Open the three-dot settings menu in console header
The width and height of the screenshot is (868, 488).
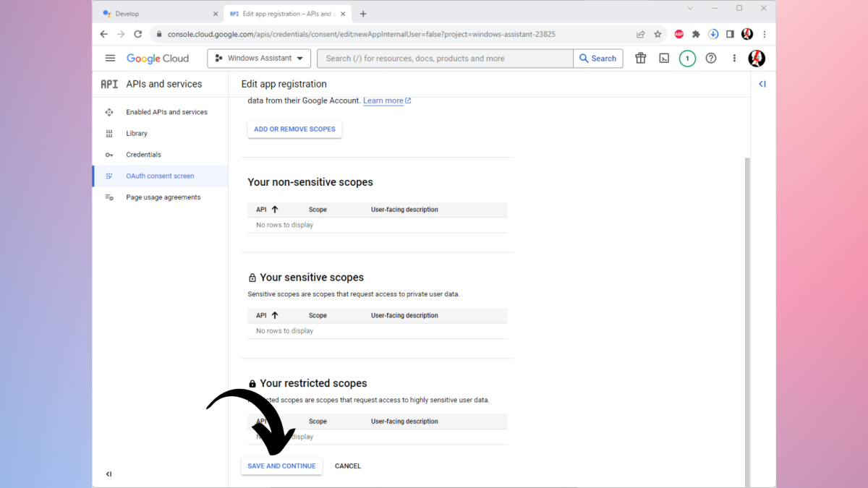(734, 59)
